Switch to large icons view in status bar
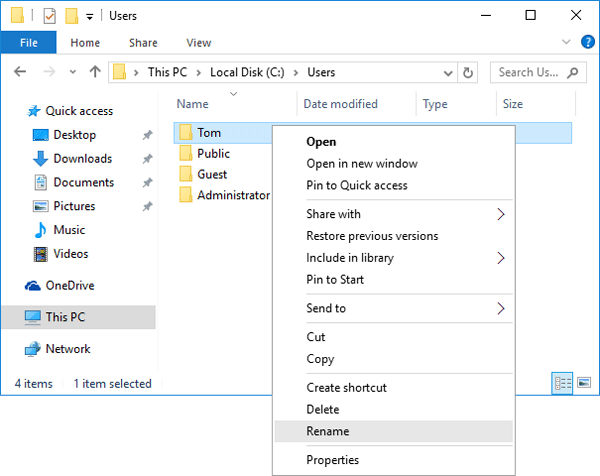The height and width of the screenshot is (476, 600). [x=584, y=383]
